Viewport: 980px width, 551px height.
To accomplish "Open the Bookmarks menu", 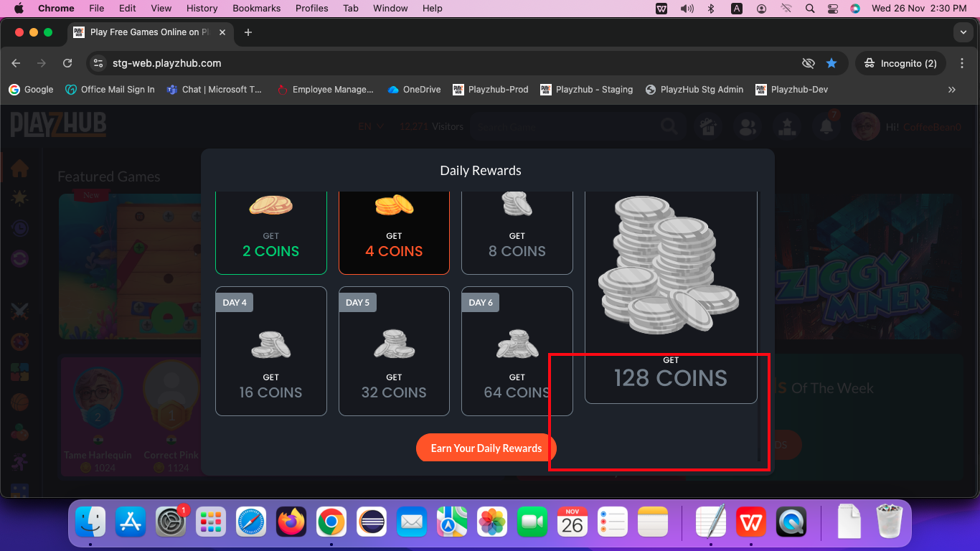I will (256, 9).
